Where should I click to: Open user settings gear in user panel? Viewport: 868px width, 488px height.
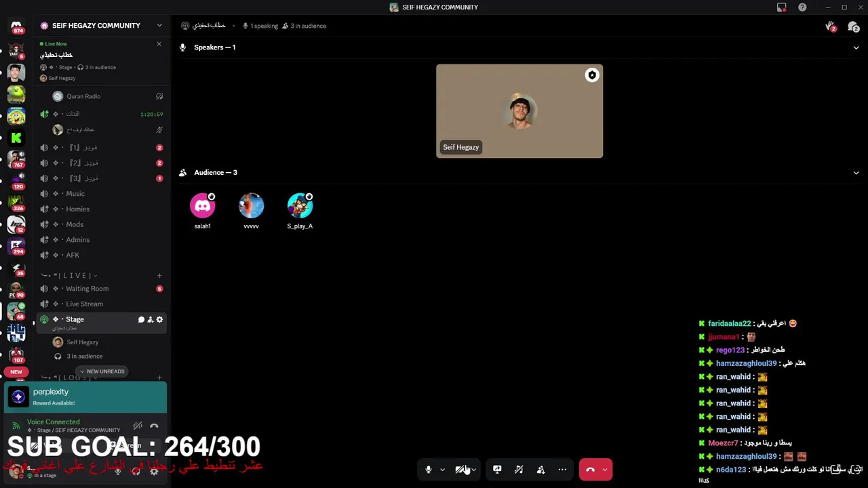(154, 472)
